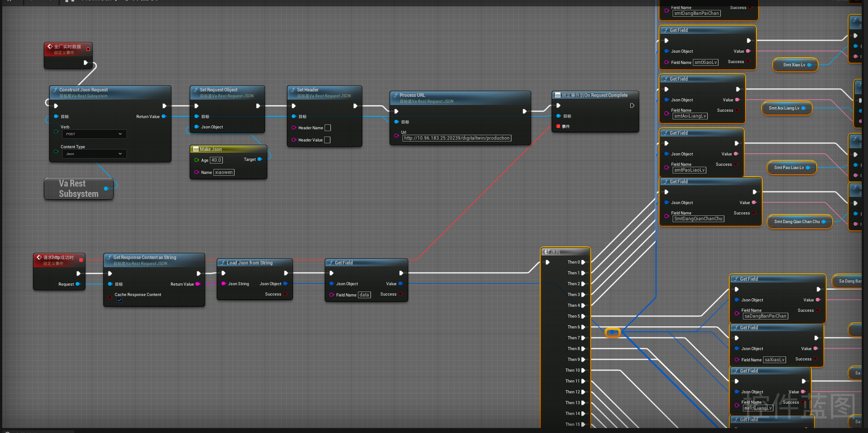This screenshot has width=868, height=433.
Task: Edit Field Name SmtDangQianChanChu
Action: pos(698,219)
